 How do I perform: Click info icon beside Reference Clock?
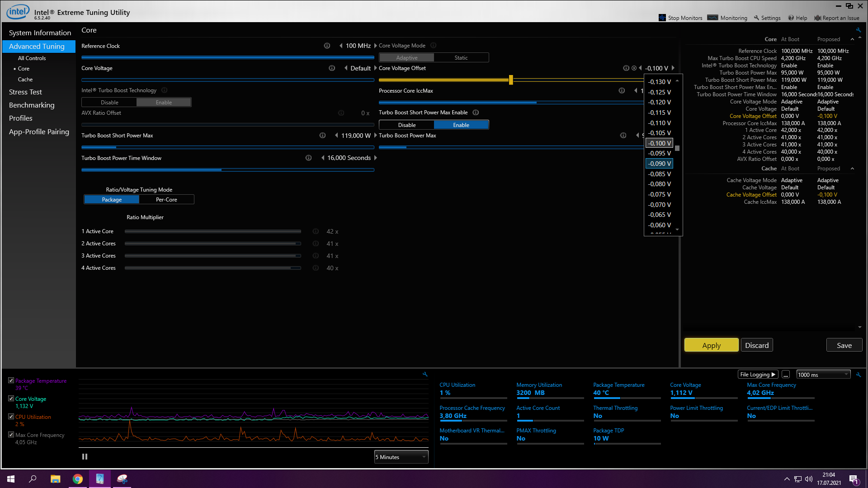(x=327, y=46)
